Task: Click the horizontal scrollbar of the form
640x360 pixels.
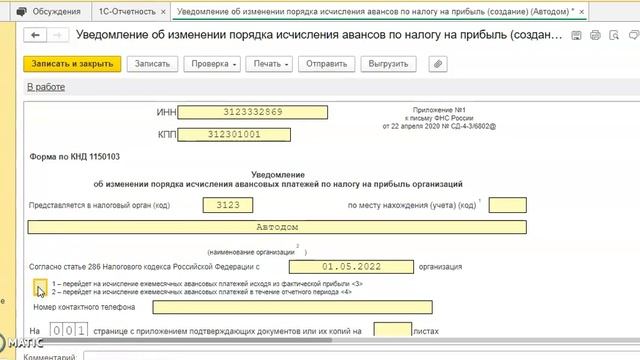Action: (188, 340)
